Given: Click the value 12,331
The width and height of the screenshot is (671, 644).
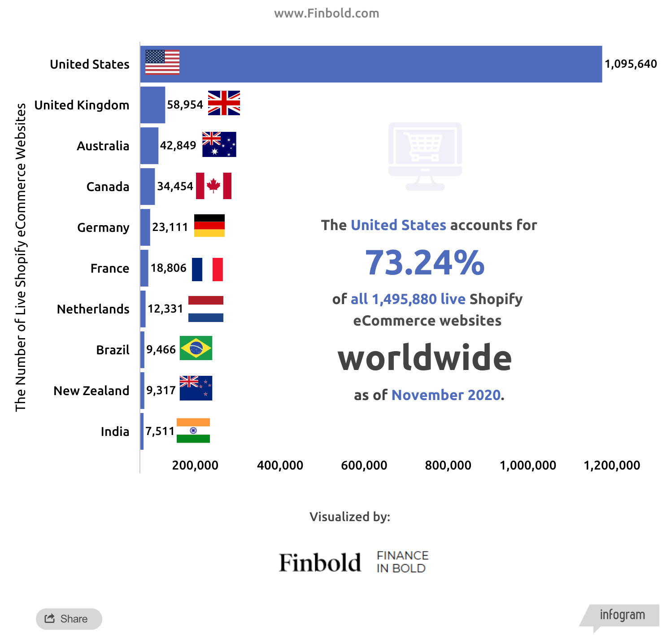Looking at the screenshot, I should click(166, 309).
